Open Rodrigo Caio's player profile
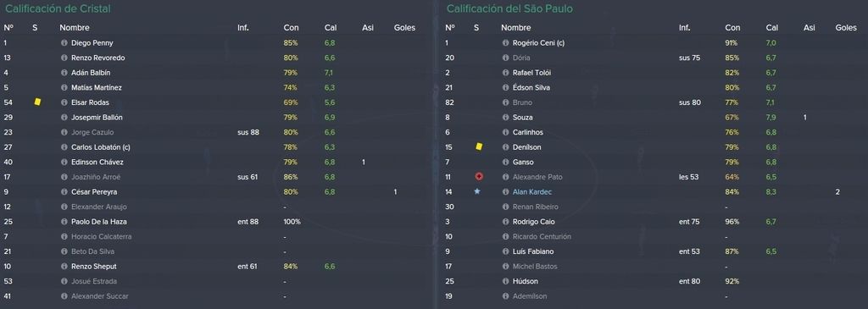 click(534, 222)
